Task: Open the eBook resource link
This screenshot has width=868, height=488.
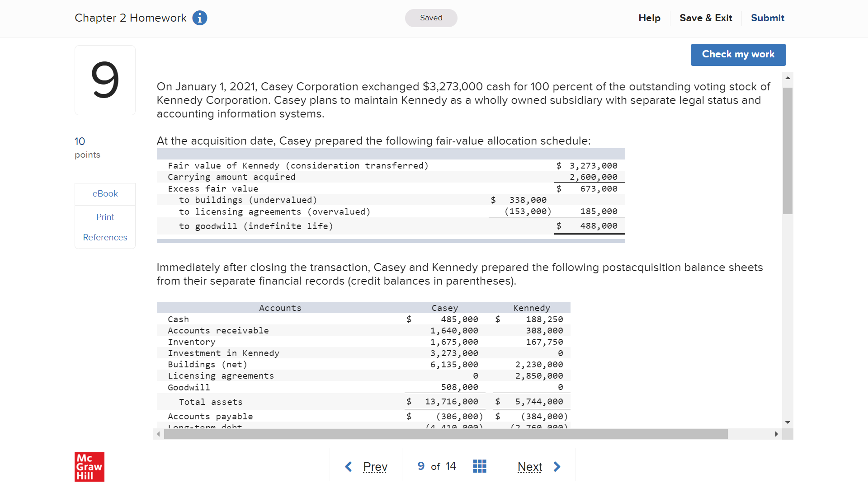Action: (105, 194)
